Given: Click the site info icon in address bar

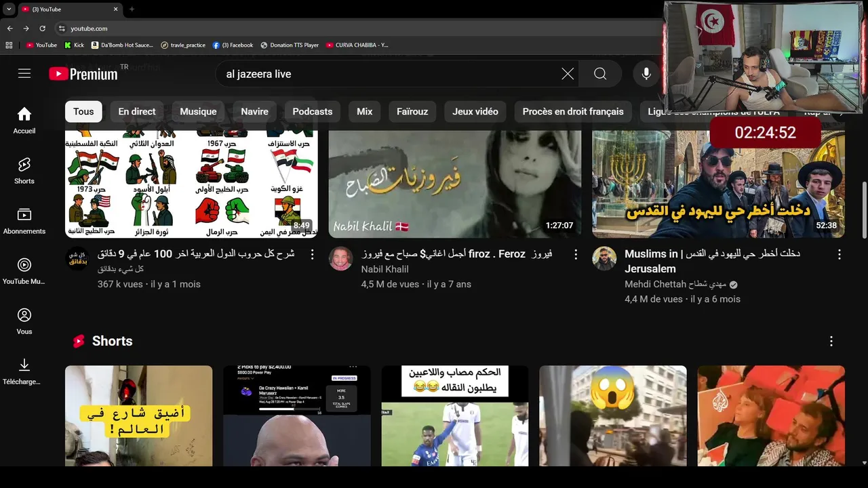Looking at the screenshot, I should point(62,28).
